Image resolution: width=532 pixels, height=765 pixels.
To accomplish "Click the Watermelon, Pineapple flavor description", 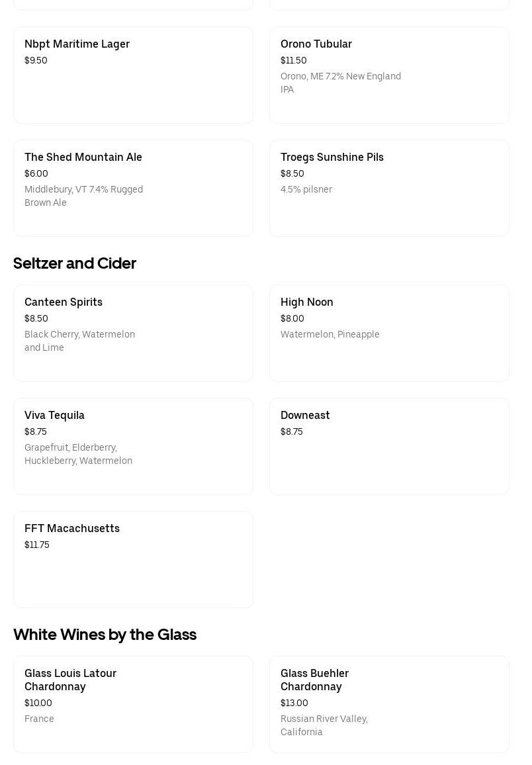I will click(330, 334).
